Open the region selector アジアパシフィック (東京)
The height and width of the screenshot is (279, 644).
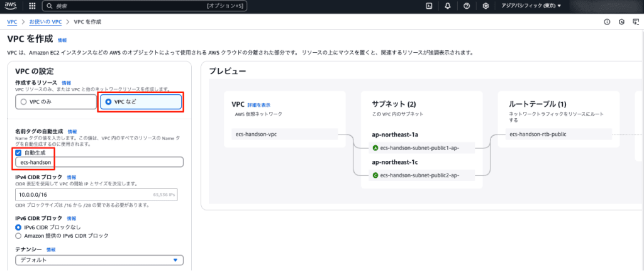point(522,6)
